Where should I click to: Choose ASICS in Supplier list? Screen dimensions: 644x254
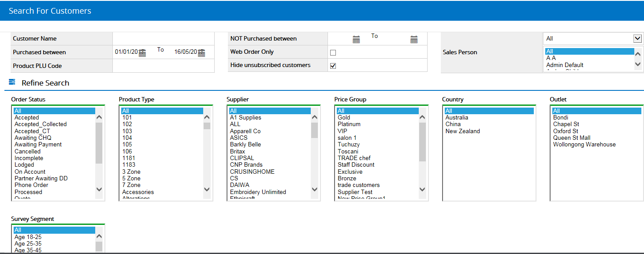269,138
